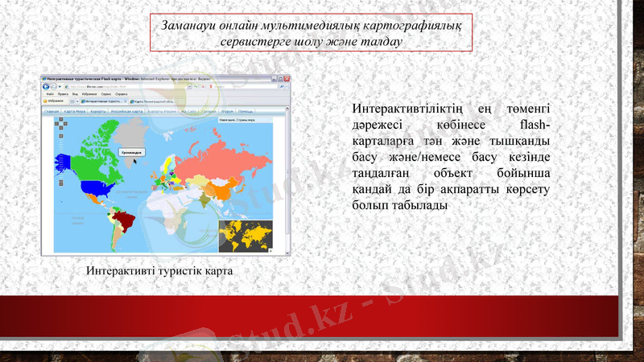Open the recent pages dropdown beside Forward

(60, 87)
